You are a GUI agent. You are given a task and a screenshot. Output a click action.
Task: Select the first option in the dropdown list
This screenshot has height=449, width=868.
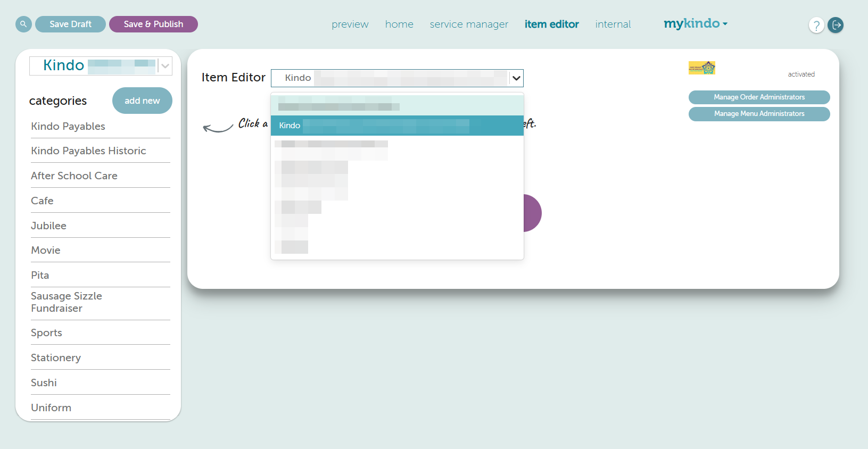(x=397, y=104)
